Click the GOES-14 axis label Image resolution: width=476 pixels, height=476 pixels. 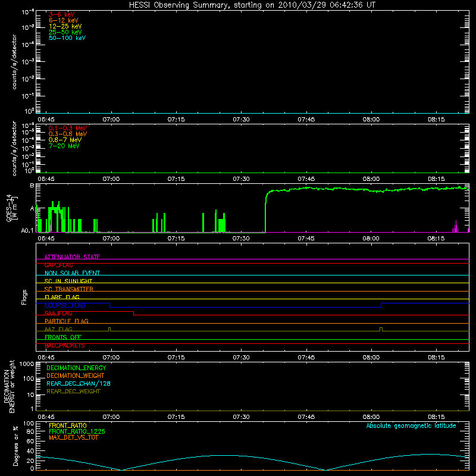11,208
